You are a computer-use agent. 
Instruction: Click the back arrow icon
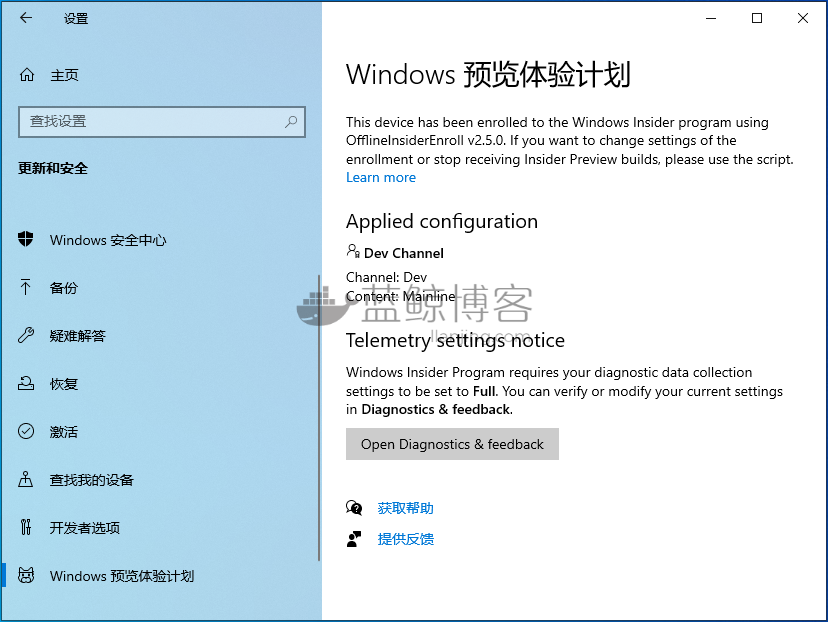[x=26, y=18]
